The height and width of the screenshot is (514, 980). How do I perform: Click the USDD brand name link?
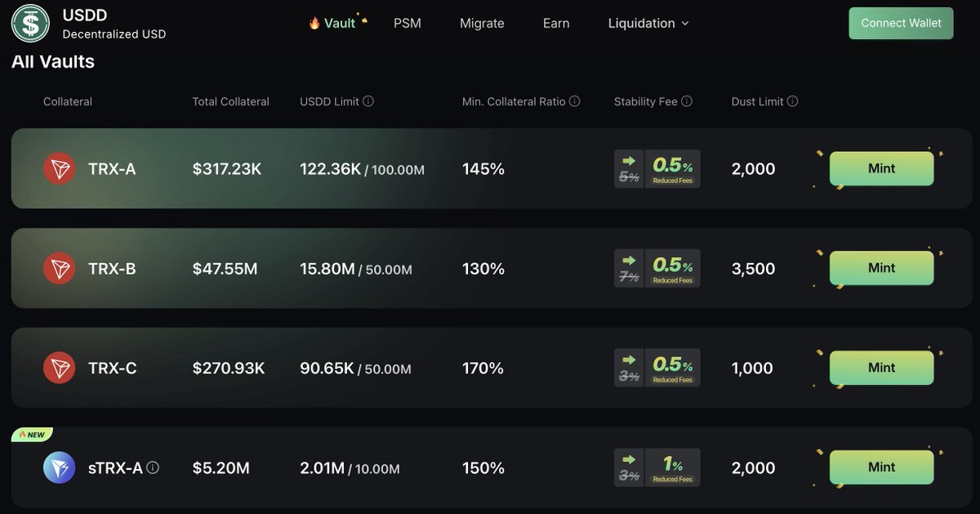click(85, 16)
